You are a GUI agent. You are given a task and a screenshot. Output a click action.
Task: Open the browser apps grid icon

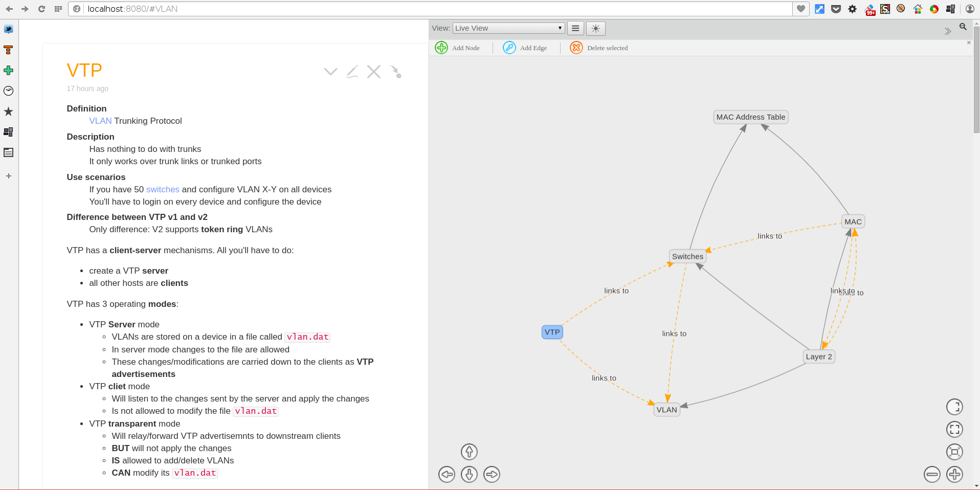[58, 9]
